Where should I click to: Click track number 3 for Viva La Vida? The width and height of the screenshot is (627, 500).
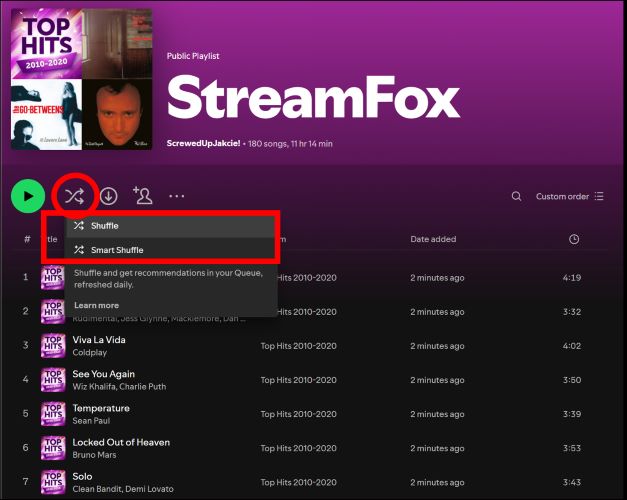pyautogui.click(x=26, y=345)
